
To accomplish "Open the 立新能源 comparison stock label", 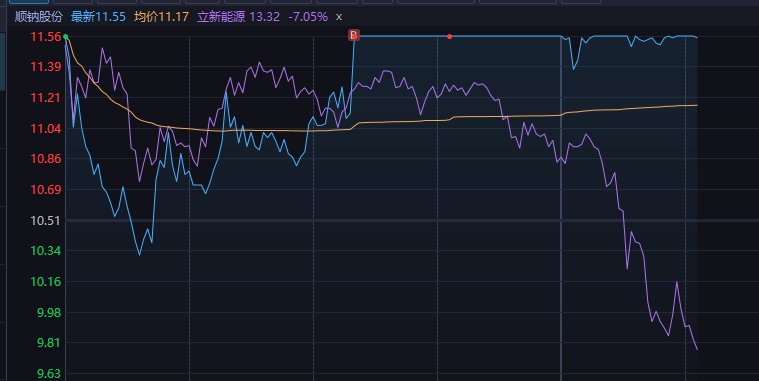I will pos(221,17).
